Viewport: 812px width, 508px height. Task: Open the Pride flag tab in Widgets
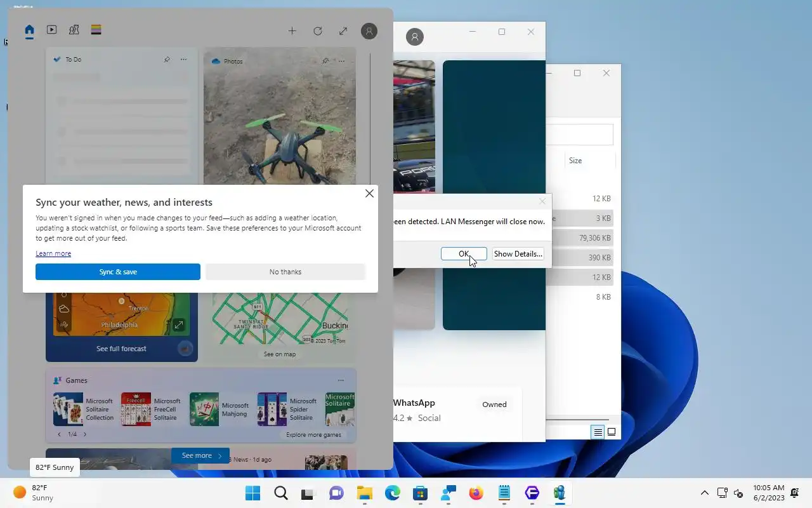(x=96, y=30)
